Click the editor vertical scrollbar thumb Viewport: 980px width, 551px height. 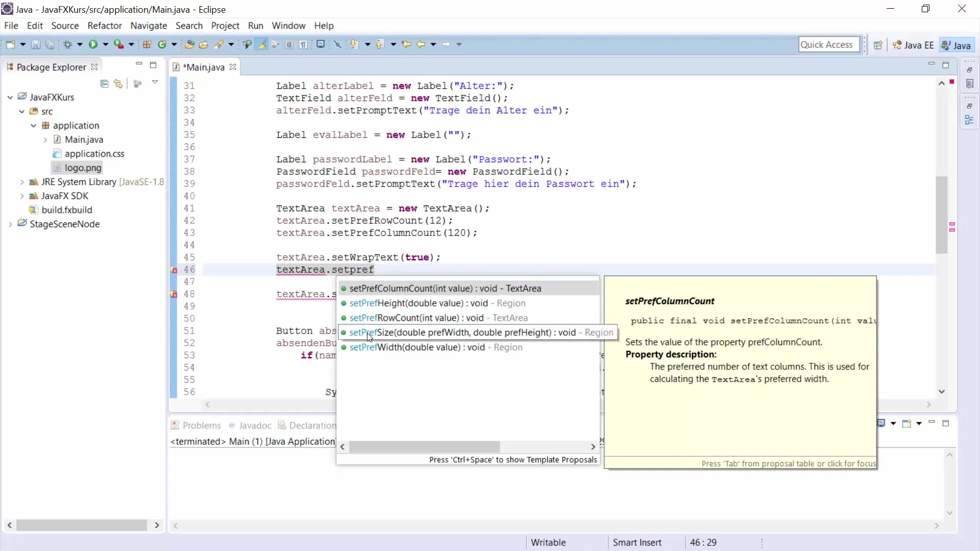click(942, 214)
